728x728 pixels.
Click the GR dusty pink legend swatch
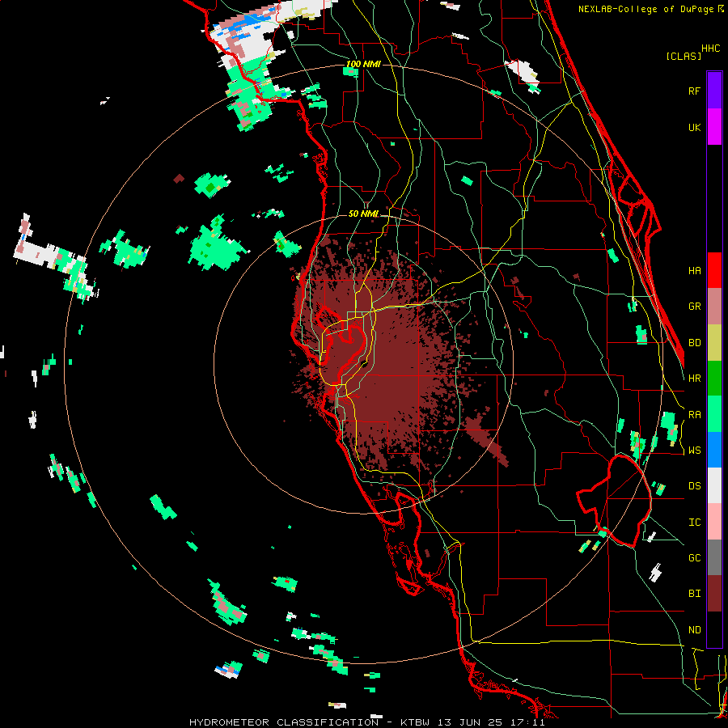pyautogui.click(x=714, y=307)
